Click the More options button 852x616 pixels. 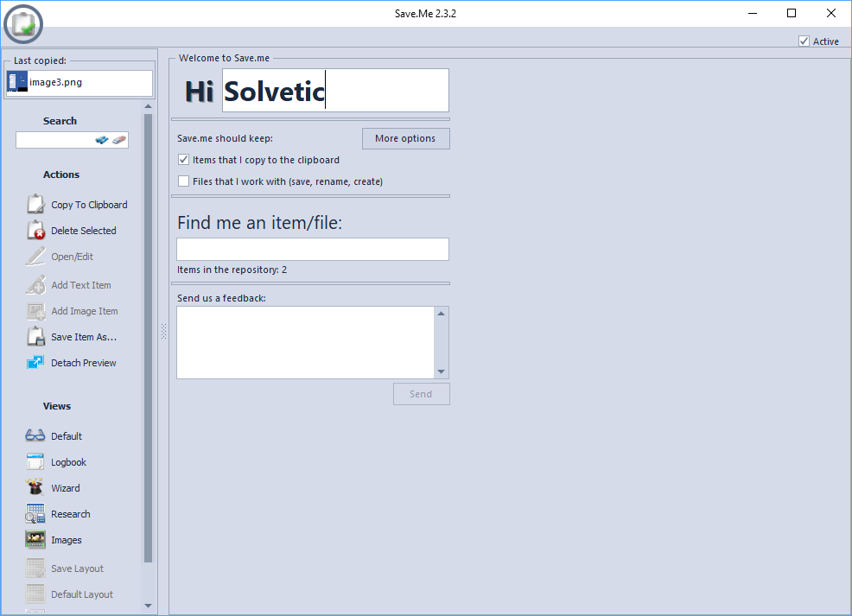tap(406, 138)
